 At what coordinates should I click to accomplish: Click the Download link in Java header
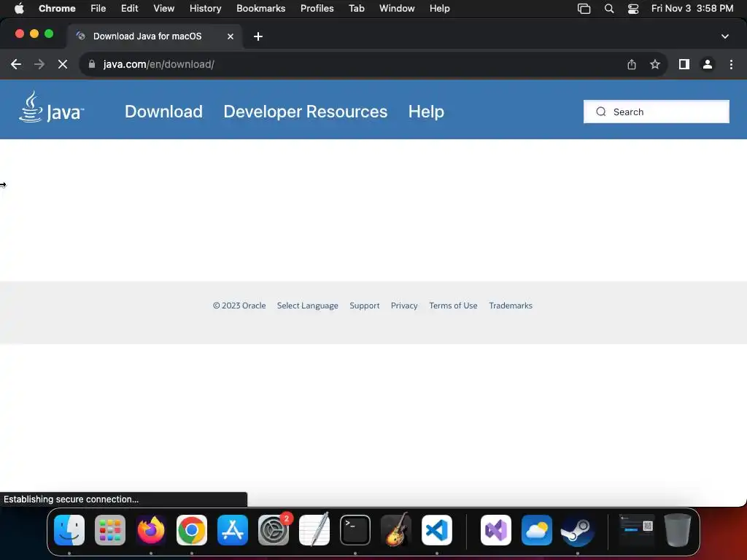coord(163,112)
